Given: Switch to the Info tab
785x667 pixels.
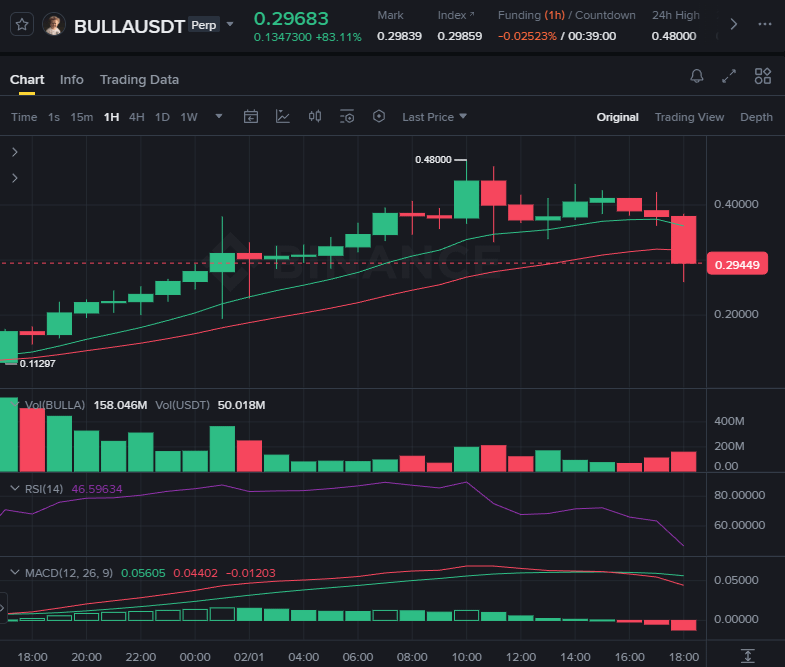Looking at the screenshot, I should pyautogui.click(x=72, y=80).
